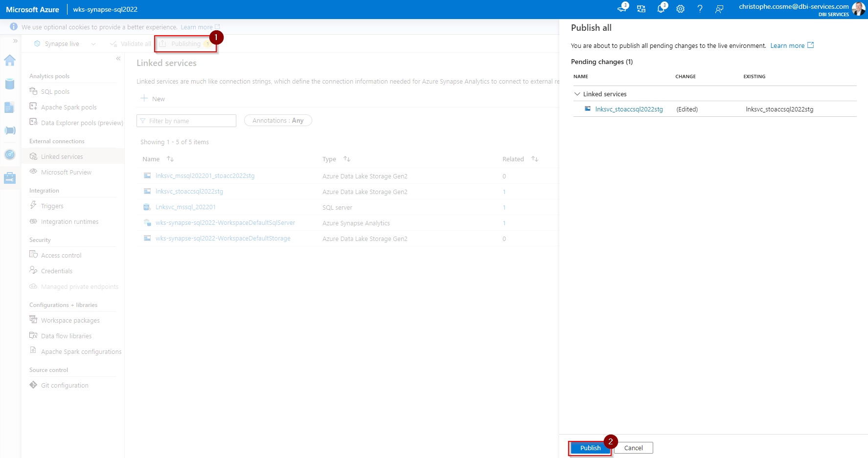Image resolution: width=868 pixels, height=458 pixels.
Task: Open the notifications bell icon
Action: click(661, 9)
